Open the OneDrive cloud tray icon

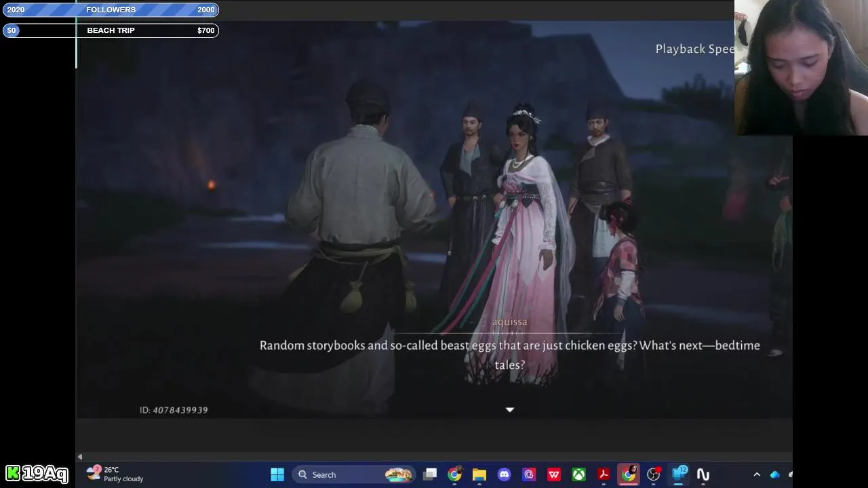pyautogui.click(x=775, y=474)
